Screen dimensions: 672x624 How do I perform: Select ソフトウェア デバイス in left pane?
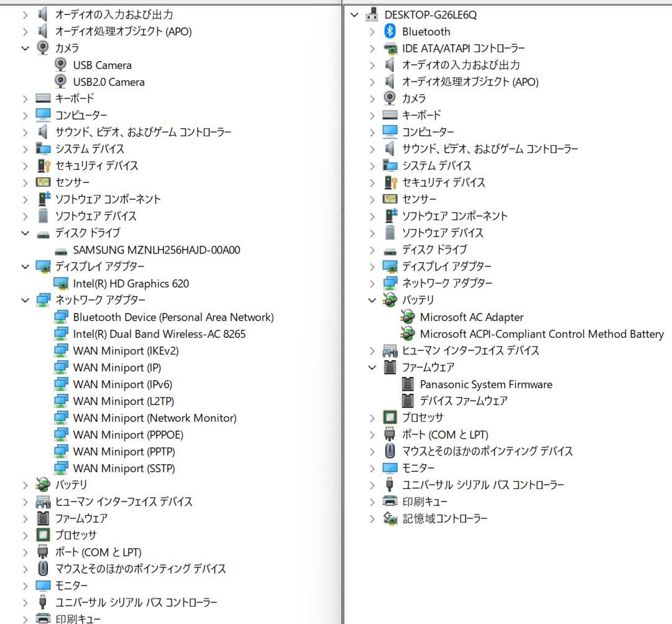point(96,216)
